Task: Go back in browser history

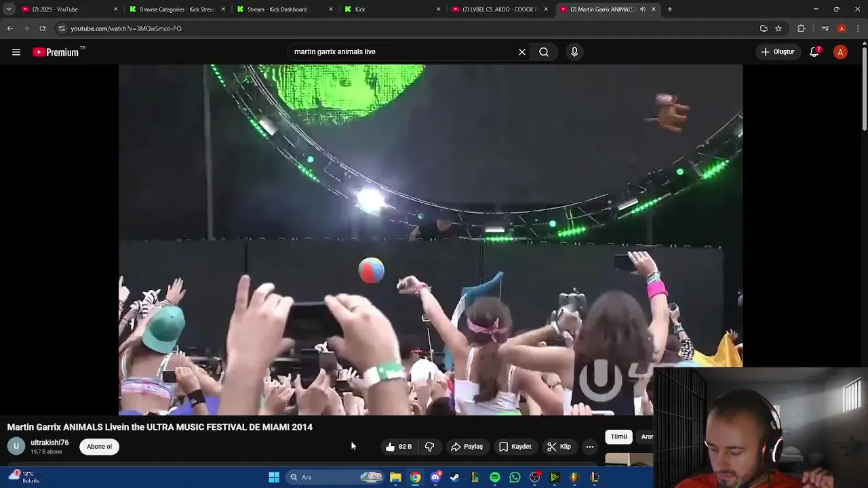Action: pos(10,28)
